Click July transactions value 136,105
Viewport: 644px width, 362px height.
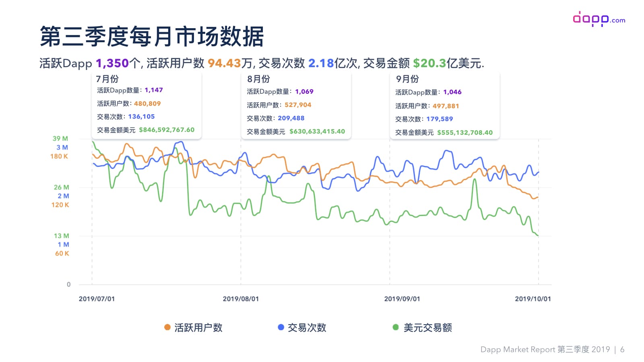coord(141,117)
